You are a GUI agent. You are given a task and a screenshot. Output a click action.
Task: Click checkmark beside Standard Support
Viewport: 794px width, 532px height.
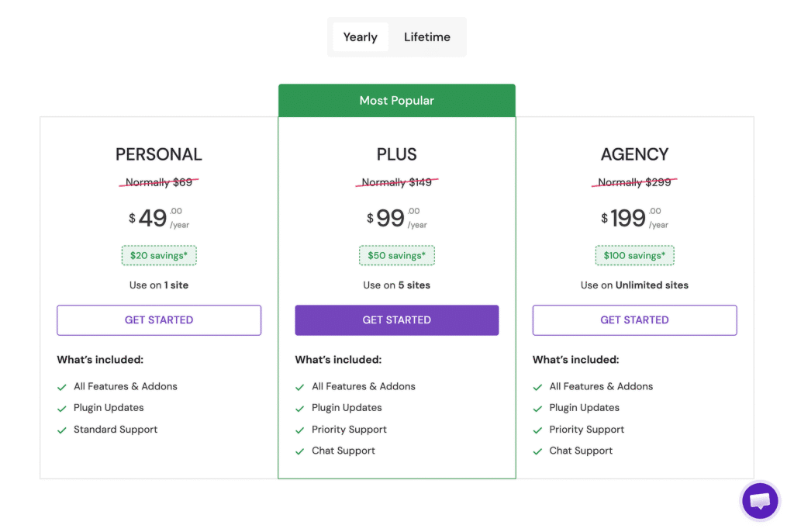pos(62,430)
